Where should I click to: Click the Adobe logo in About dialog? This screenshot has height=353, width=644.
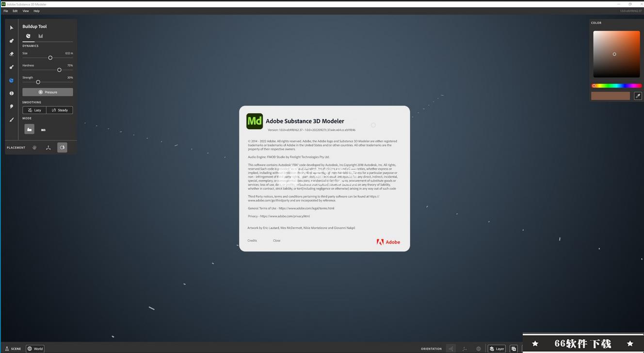click(388, 242)
